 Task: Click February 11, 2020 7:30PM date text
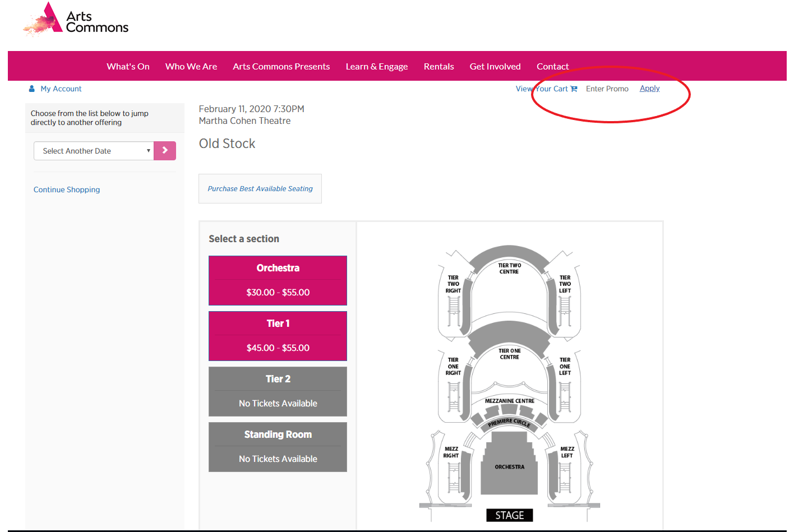tap(252, 109)
